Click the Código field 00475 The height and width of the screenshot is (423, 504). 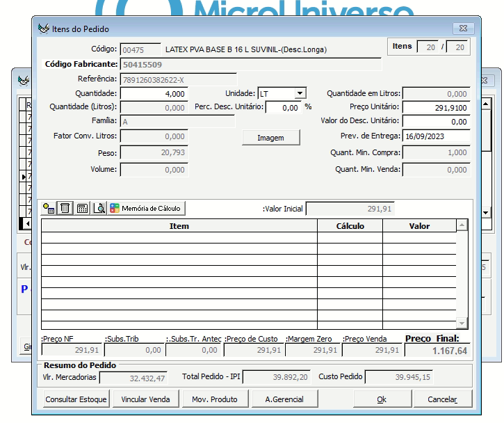(140, 50)
